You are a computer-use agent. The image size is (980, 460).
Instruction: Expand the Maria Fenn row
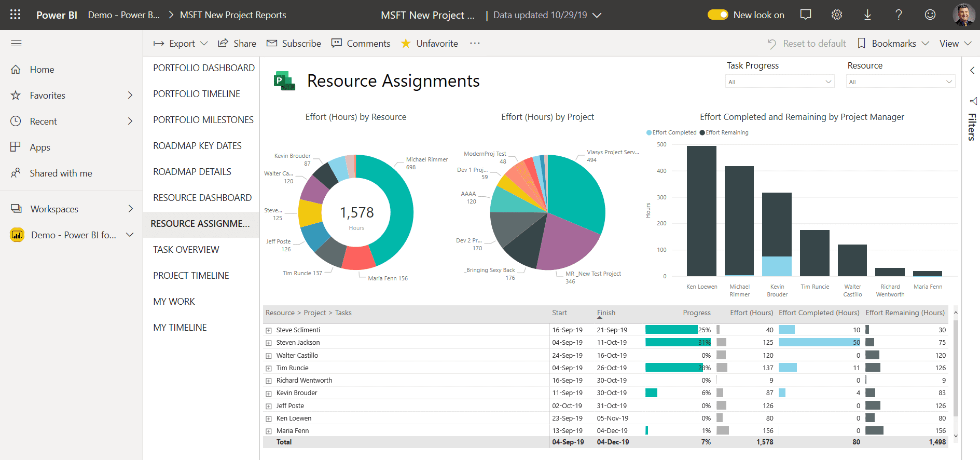pyautogui.click(x=269, y=431)
